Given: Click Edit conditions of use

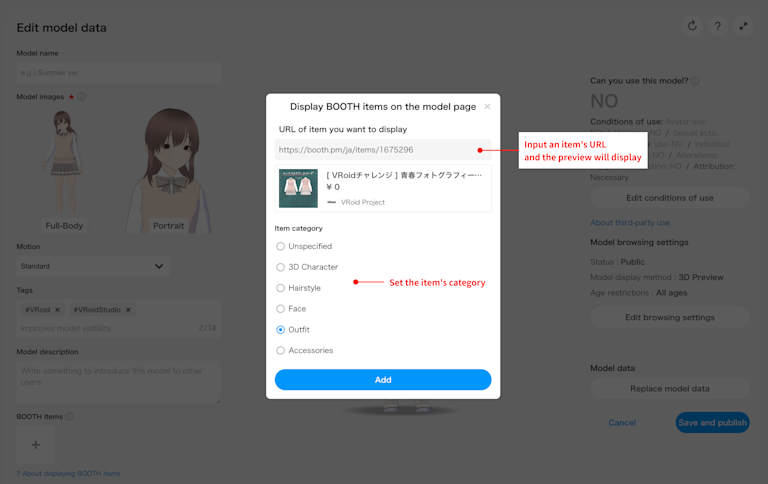Looking at the screenshot, I should (670, 198).
